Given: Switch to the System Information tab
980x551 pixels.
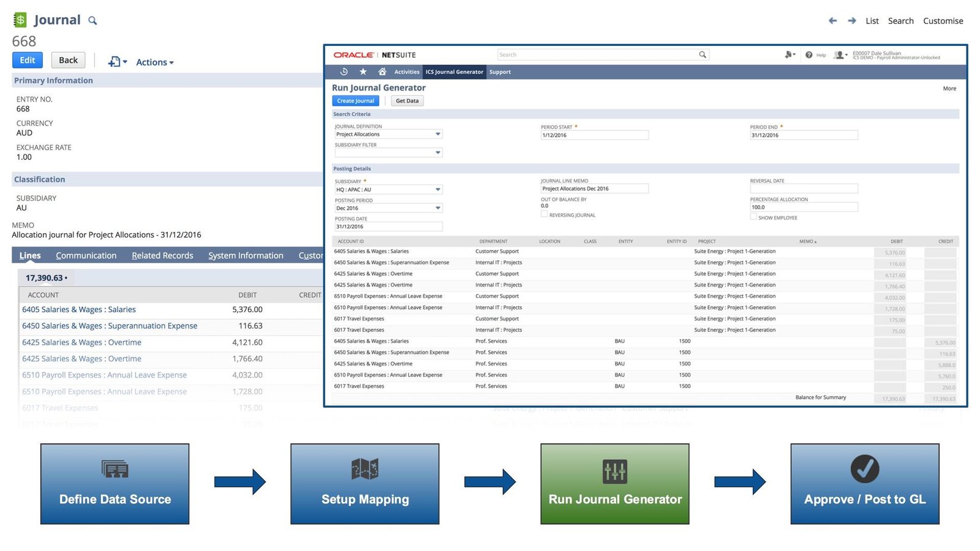Looking at the screenshot, I should tap(246, 256).
